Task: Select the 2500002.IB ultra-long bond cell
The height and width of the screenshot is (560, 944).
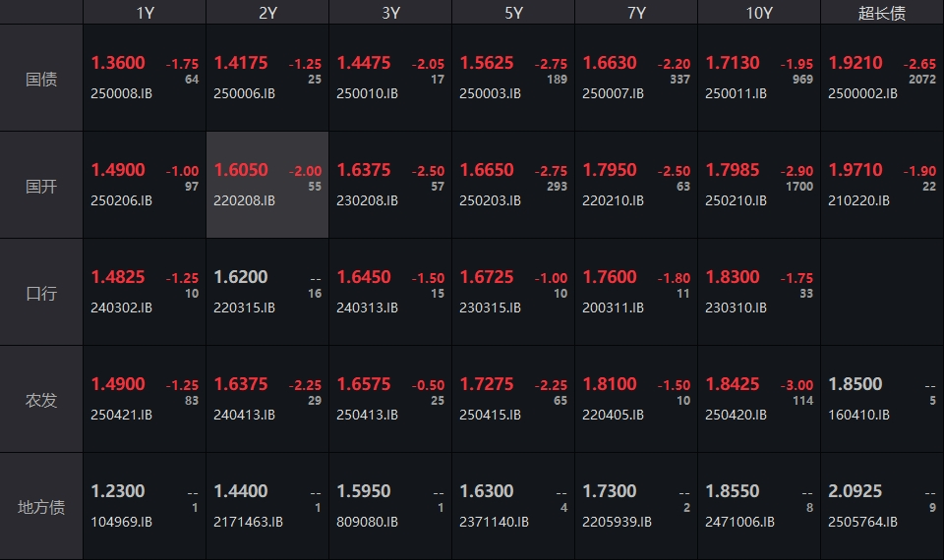Action: click(x=882, y=78)
